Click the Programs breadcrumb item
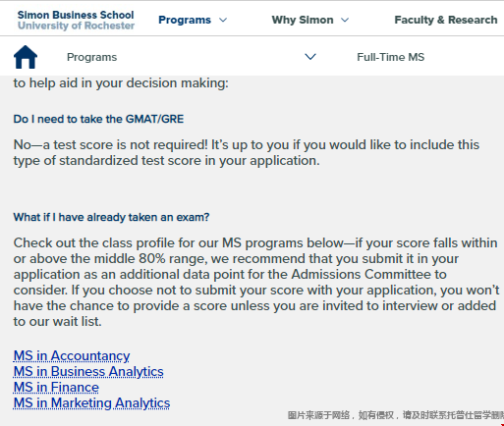The width and height of the screenshot is (504, 426). (x=92, y=57)
